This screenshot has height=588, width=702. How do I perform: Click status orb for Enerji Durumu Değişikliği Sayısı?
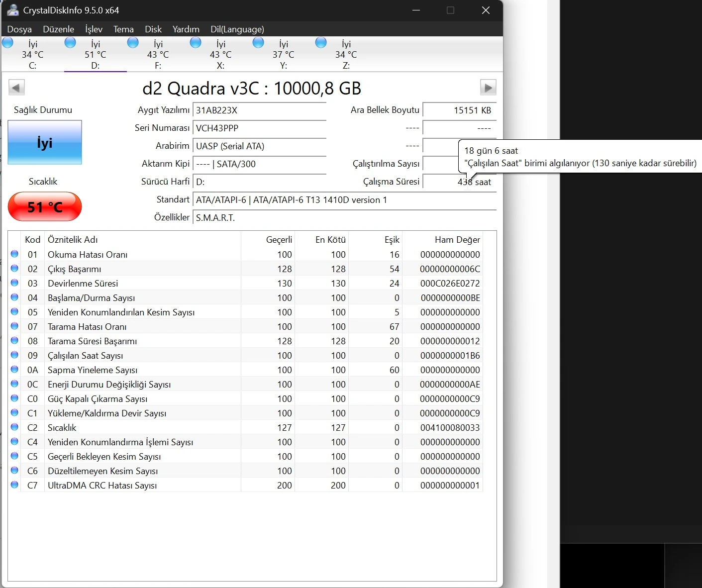tap(14, 384)
